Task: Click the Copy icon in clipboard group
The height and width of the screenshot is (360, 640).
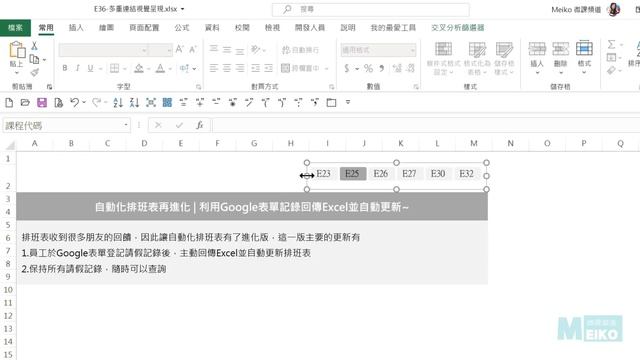Action: click(x=35, y=60)
